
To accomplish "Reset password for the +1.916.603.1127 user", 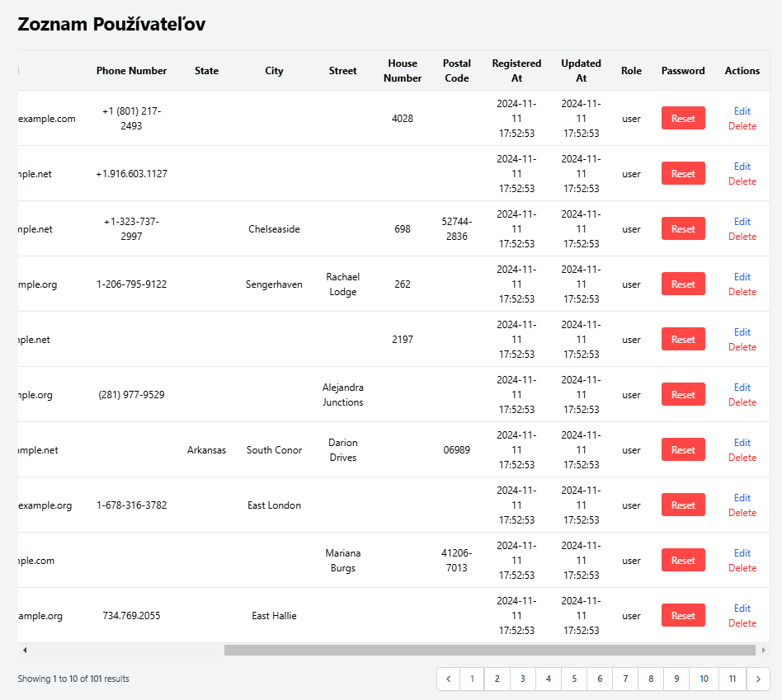I will [683, 173].
